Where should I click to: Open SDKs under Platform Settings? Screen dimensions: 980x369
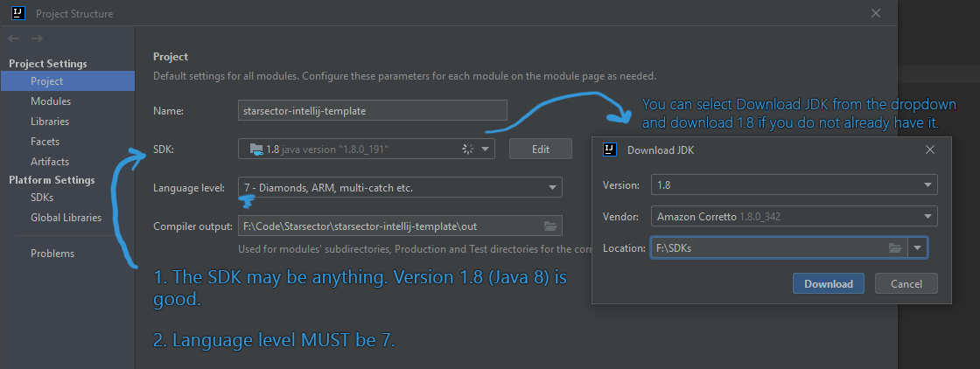pos(42,198)
